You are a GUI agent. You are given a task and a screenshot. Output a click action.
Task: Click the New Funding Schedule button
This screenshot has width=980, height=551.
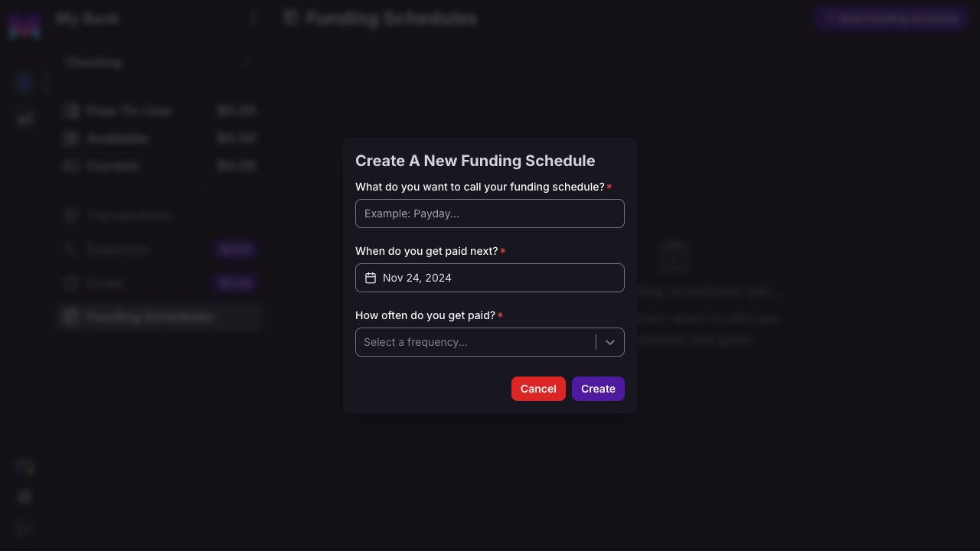(x=891, y=18)
